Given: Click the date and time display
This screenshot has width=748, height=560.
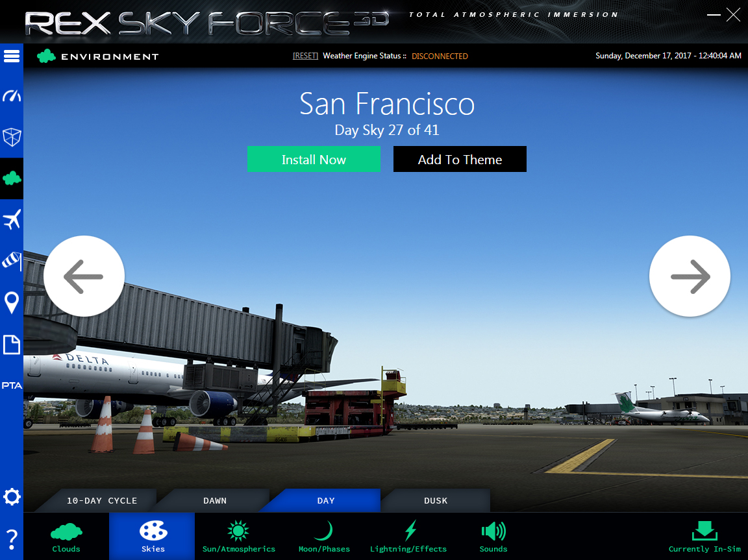Looking at the screenshot, I should coord(668,56).
